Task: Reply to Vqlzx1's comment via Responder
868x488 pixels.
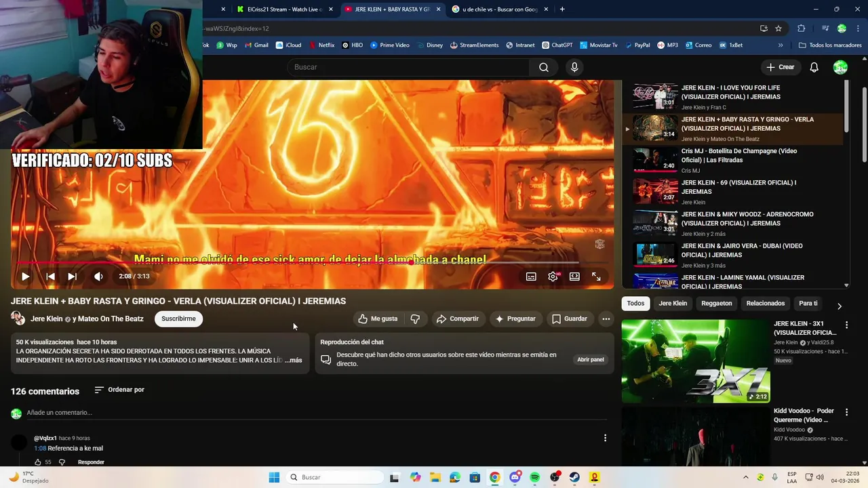Action: [91, 462]
